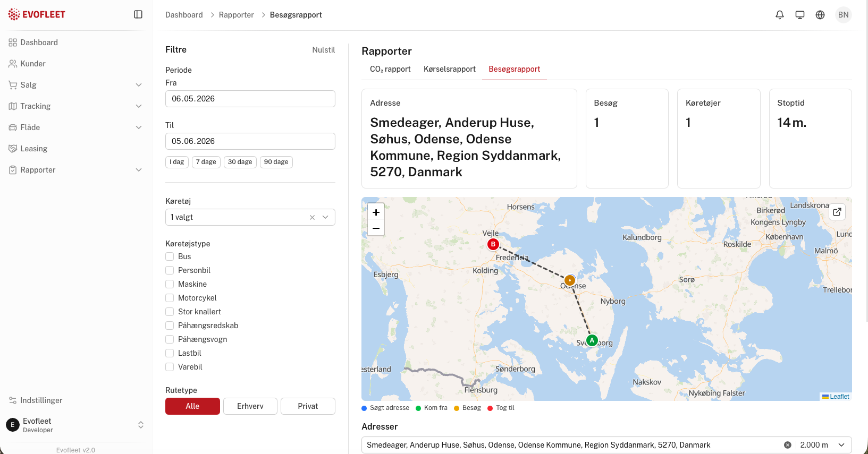
Task: Click Nulstil to reset filters
Action: coord(324,50)
